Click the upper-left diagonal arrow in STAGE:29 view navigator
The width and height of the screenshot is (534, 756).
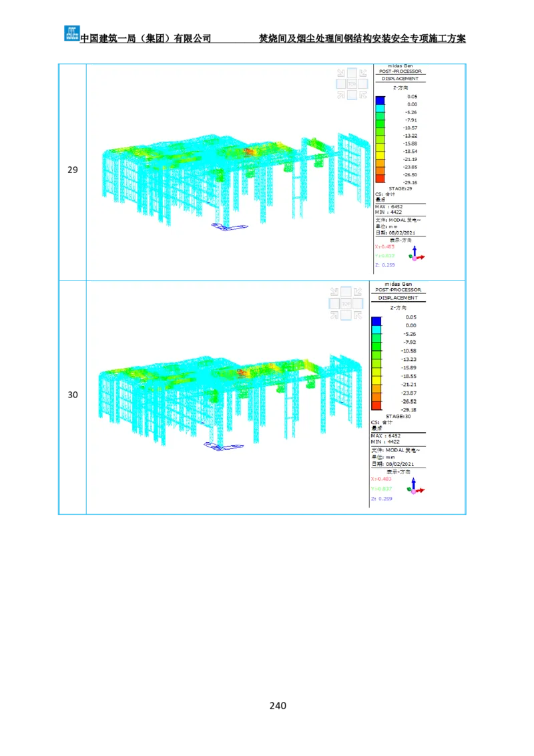341,73
